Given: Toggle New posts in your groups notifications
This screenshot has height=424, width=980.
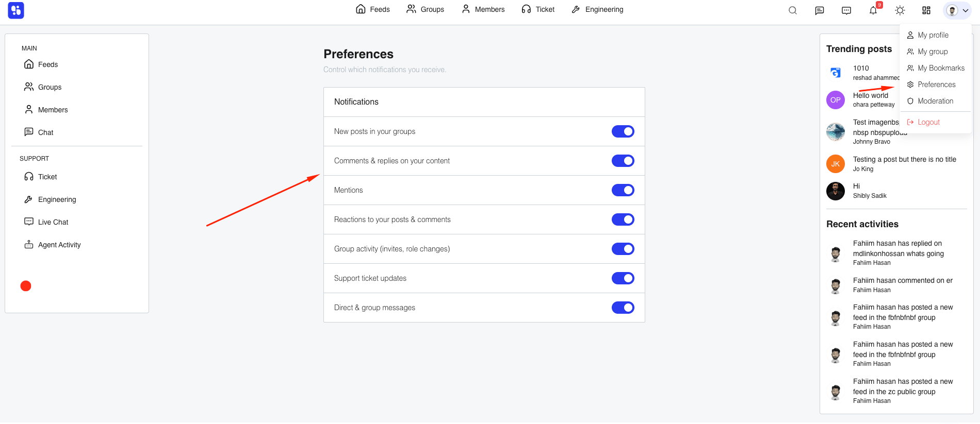Looking at the screenshot, I should coord(623,131).
